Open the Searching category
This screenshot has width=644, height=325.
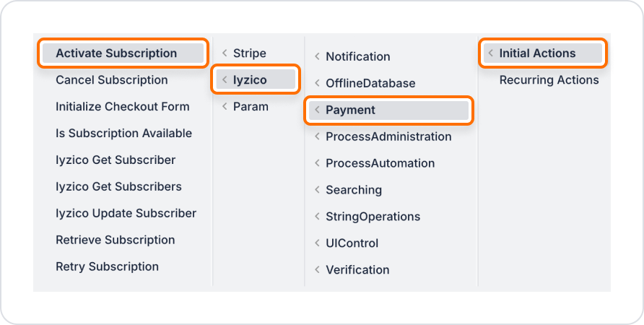[354, 190]
